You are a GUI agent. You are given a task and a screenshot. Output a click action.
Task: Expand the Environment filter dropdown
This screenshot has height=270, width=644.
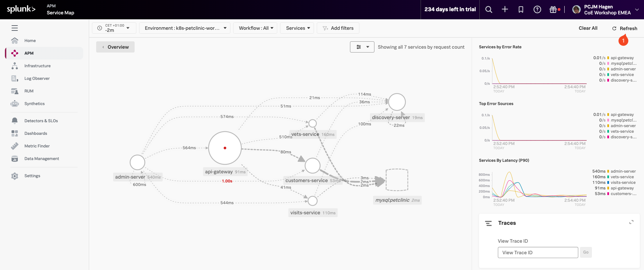point(185,28)
